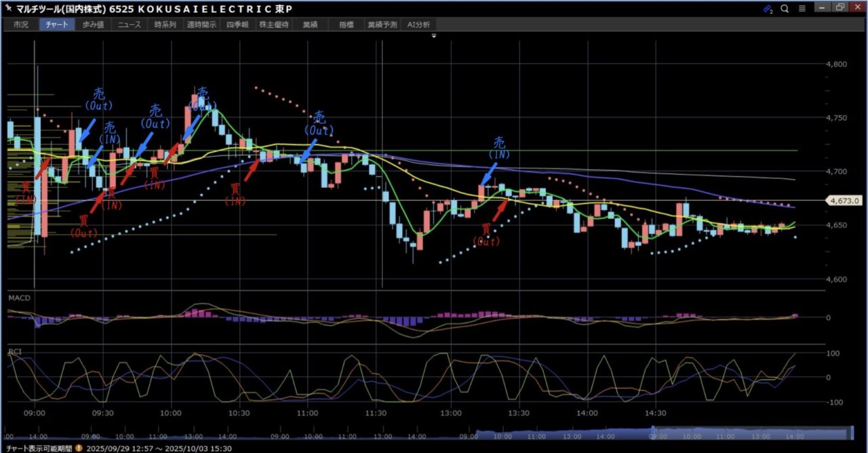Screen dimensions: 868x453
Task: Open the AI分析 tab
Action: tap(419, 24)
